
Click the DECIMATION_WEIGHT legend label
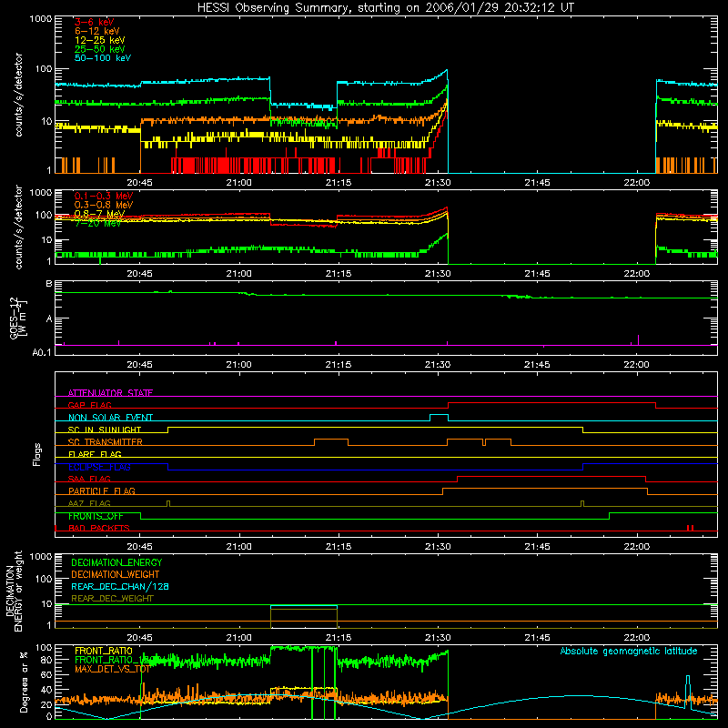pos(116,574)
